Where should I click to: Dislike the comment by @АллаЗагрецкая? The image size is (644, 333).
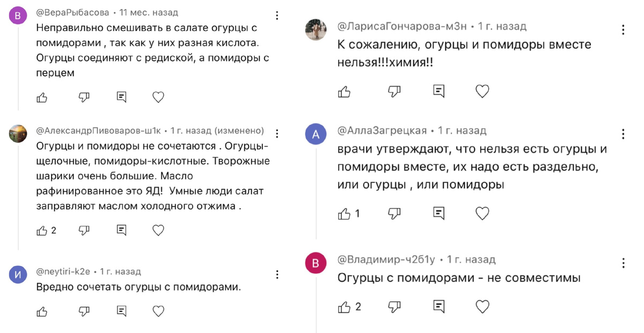pyautogui.click(x=394, y=213)
